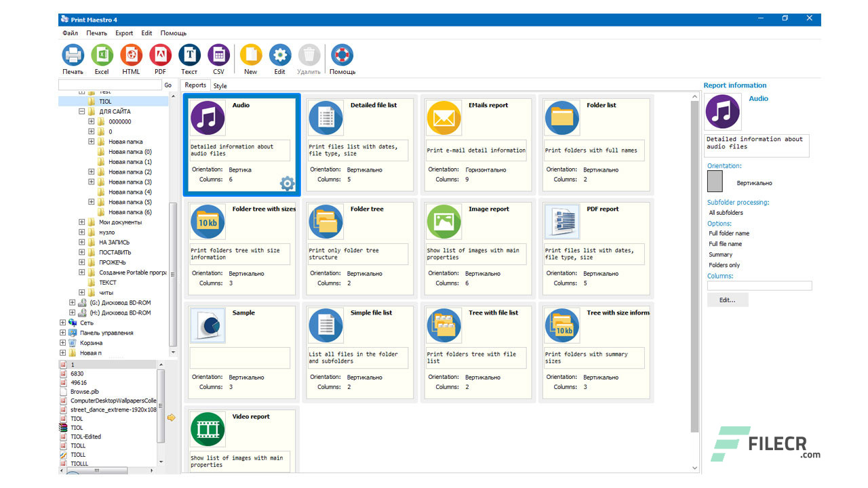The image size is (868, 488).
Task: Click the Folders only option
Action: click(x=724, y=265)
